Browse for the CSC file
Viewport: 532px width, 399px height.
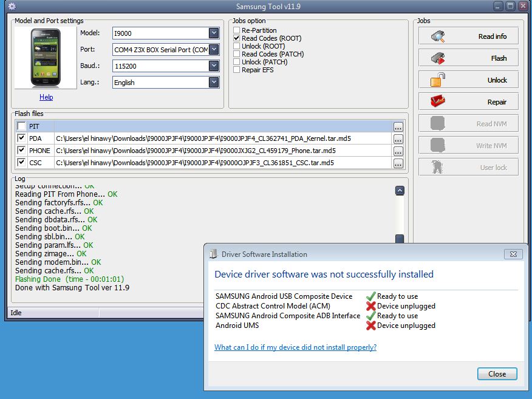[x=398, y=163]
